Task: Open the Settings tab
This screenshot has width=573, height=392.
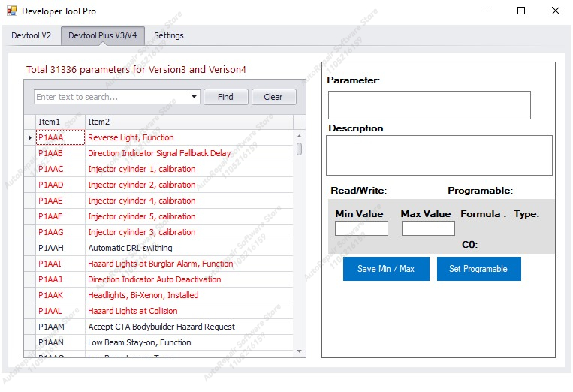Action: point(169,35)
